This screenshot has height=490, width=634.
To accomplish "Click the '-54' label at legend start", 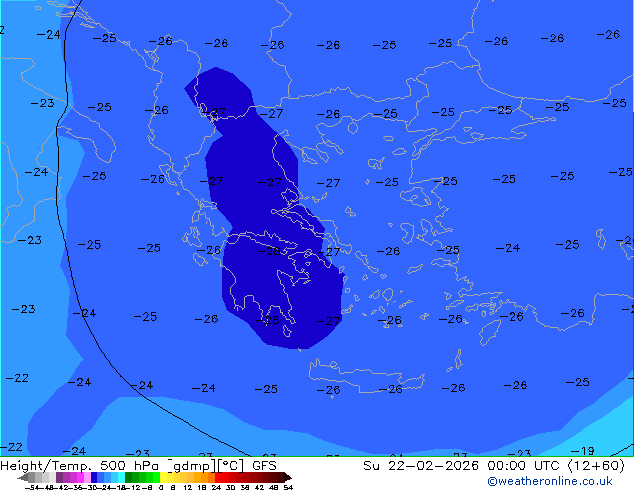I will [32, 487].
